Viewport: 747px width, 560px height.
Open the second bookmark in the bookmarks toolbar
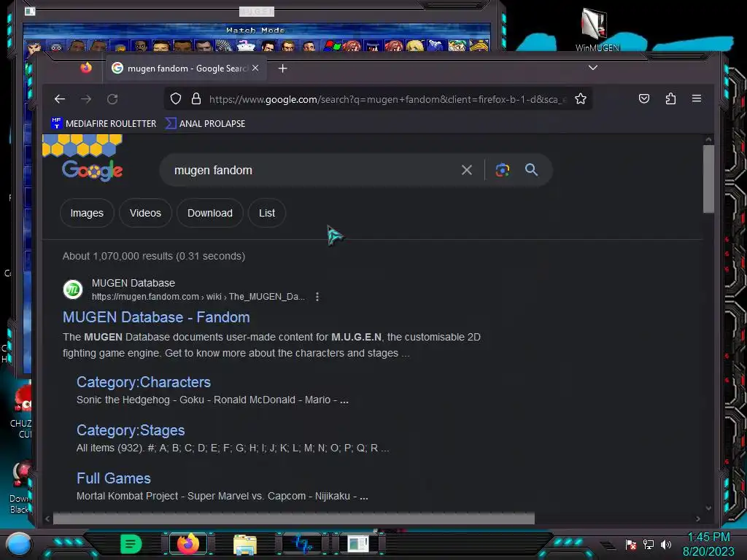pos(205,123)
